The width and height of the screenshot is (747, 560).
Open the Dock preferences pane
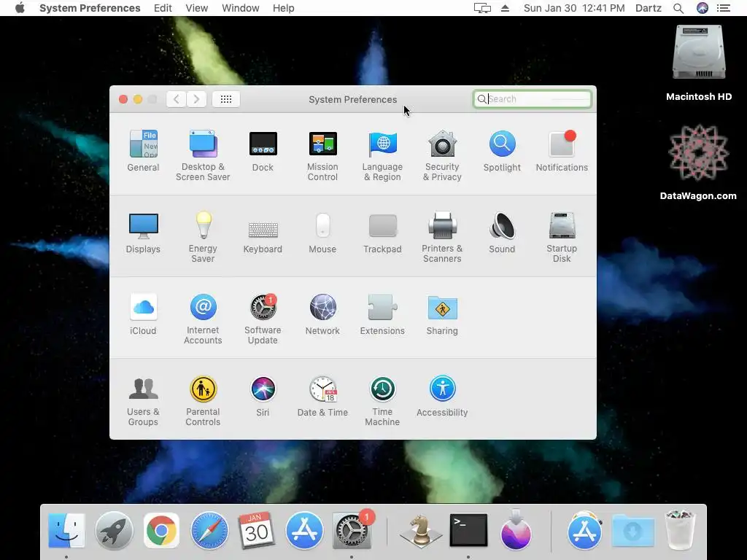263,150
